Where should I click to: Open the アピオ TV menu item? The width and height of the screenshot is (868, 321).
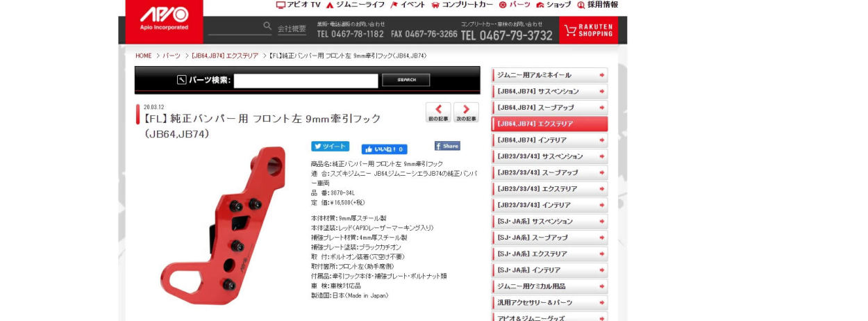point(298,5)
